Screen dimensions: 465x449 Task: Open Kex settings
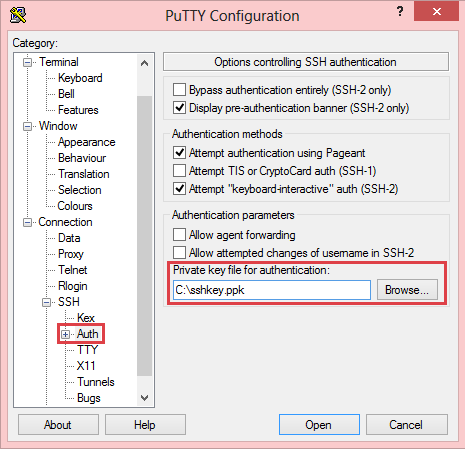[x=86, y=318]
